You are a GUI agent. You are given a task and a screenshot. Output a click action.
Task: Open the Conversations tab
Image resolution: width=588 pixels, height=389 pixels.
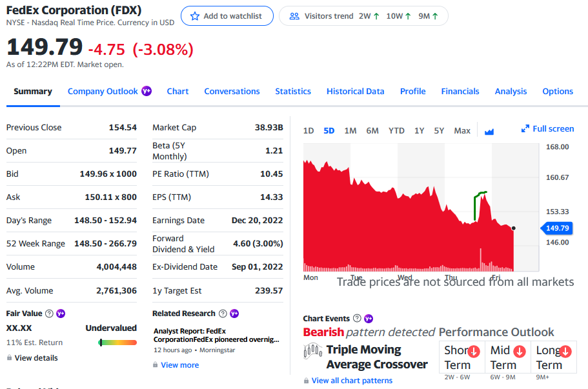[232, 92]
